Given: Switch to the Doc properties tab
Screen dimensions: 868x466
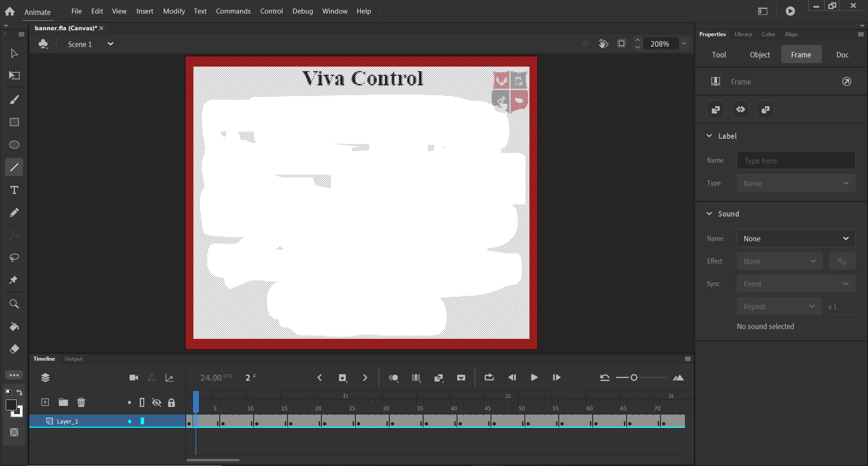Looking at the screenshot, I should [x=842, y=55].
